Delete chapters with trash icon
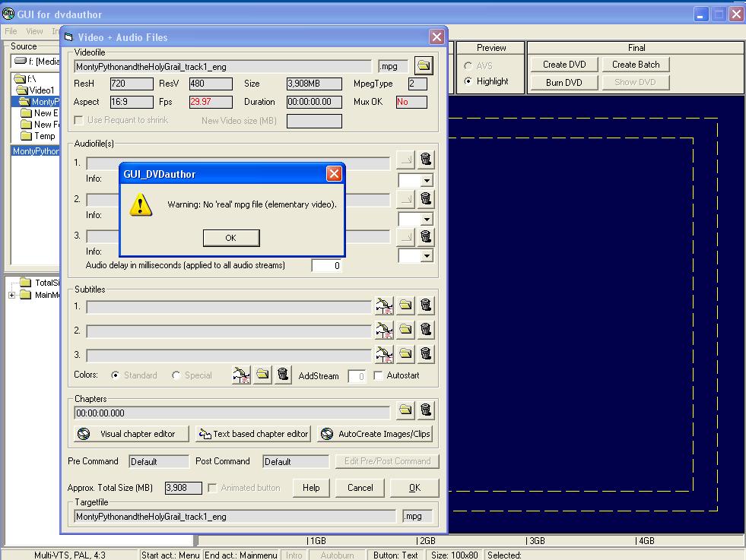The height and width of the screenshot is (560, 746). click(x=426, y=410)
